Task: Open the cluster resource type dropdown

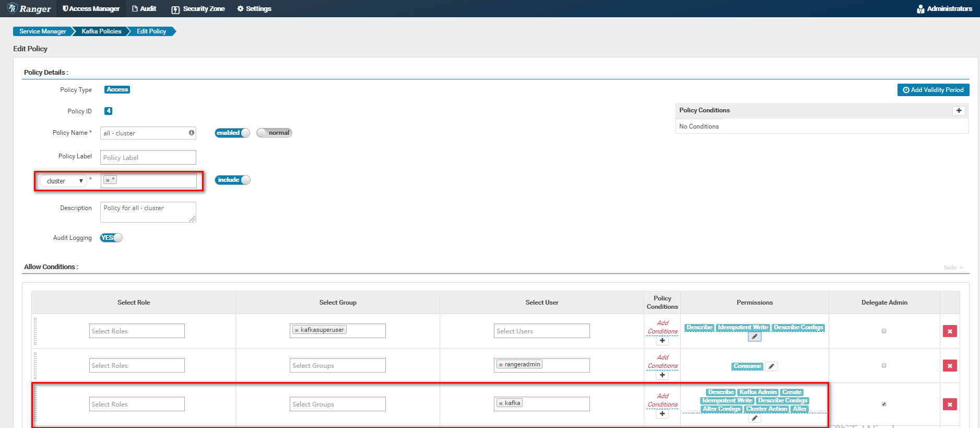Action: (x=64, y=181)
